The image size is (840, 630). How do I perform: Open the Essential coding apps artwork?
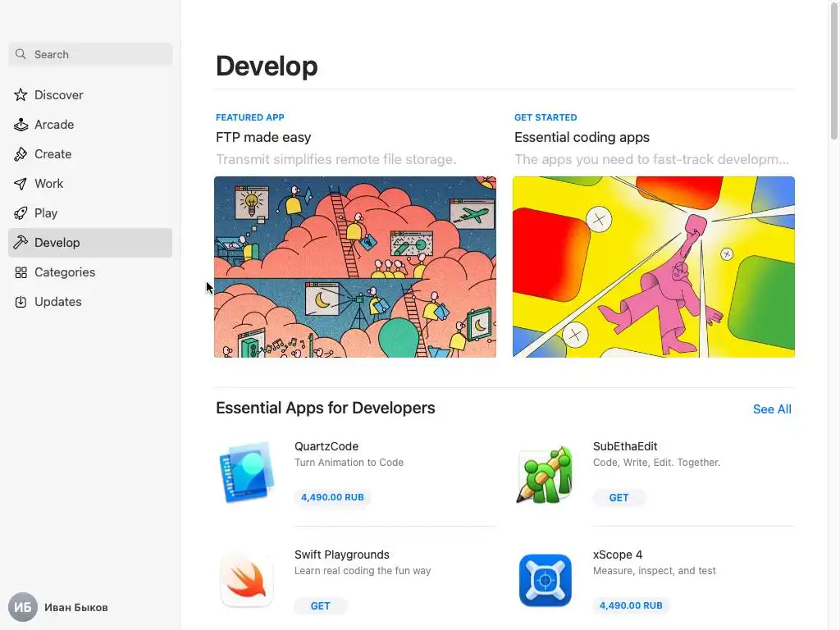click(x=654, y=267)
